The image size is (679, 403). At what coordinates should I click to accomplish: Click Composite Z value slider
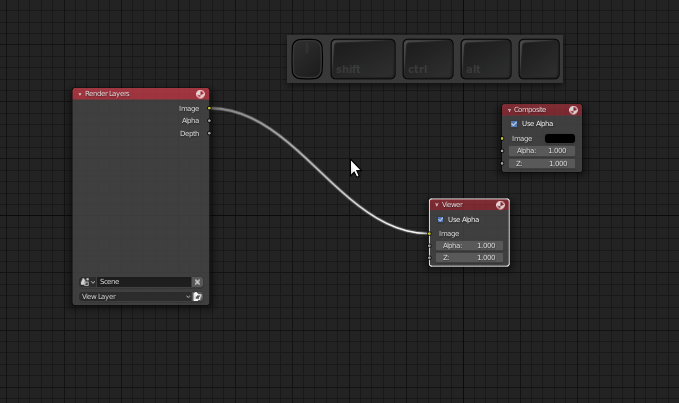tap(542, 164)
